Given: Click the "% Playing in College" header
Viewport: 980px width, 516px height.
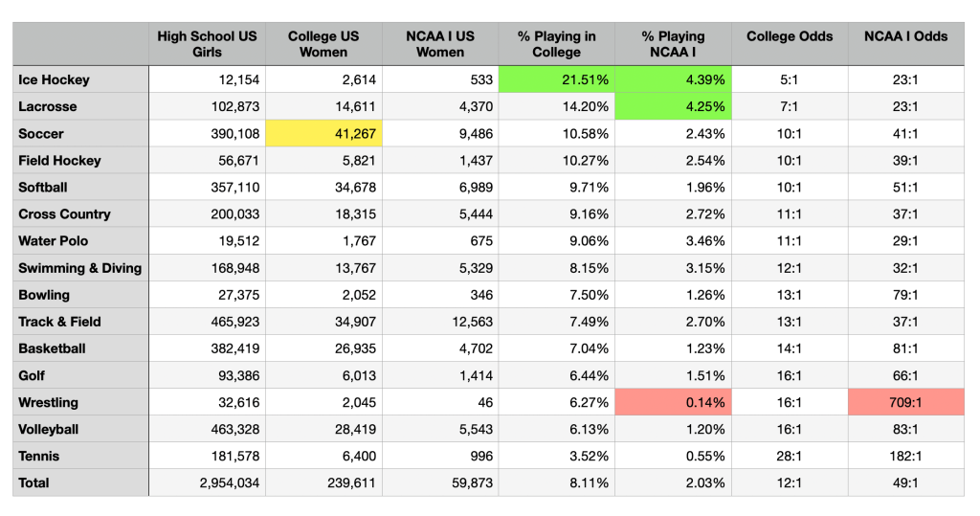Looking at the screenshot, I should pyautogui.click(x=557, y=44).
